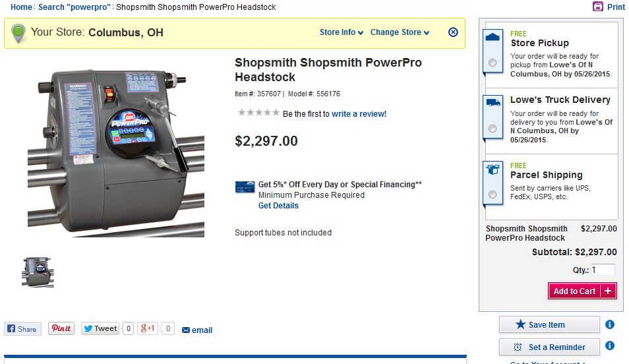
Task: Click the Qty input field
Action: pyautogui.click(x=603, y=270)
